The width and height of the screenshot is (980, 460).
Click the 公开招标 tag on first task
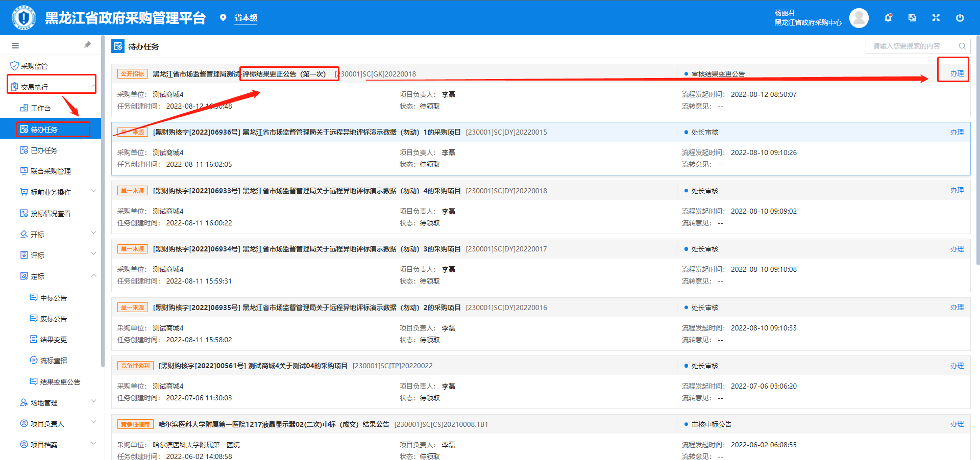[x=133, y=74]
